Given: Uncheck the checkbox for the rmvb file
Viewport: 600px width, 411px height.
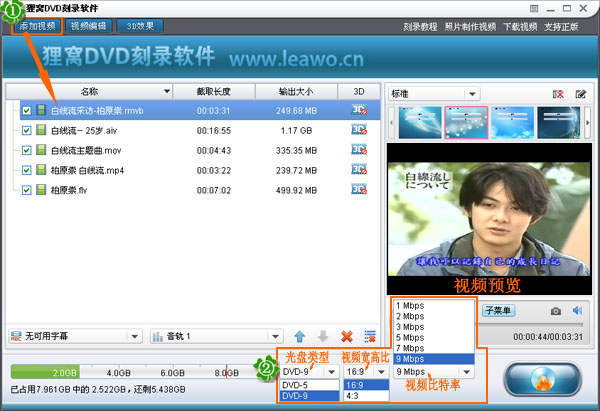Looking at the screenshot, I should (26, 111).
